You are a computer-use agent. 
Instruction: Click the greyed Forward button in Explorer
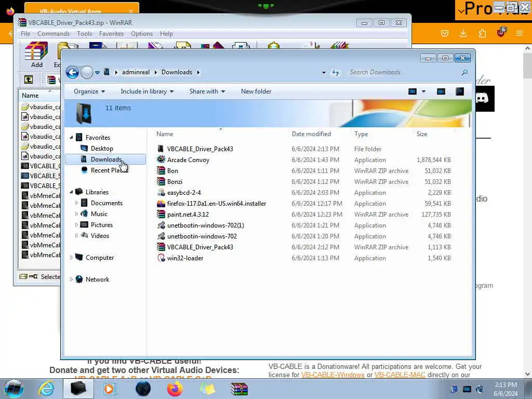click(x=87, y=72)
